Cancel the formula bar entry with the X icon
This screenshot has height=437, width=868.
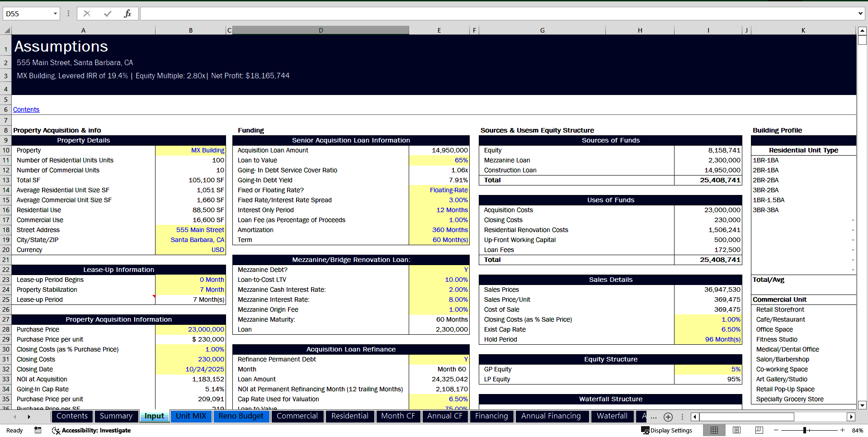click(87, 14)
